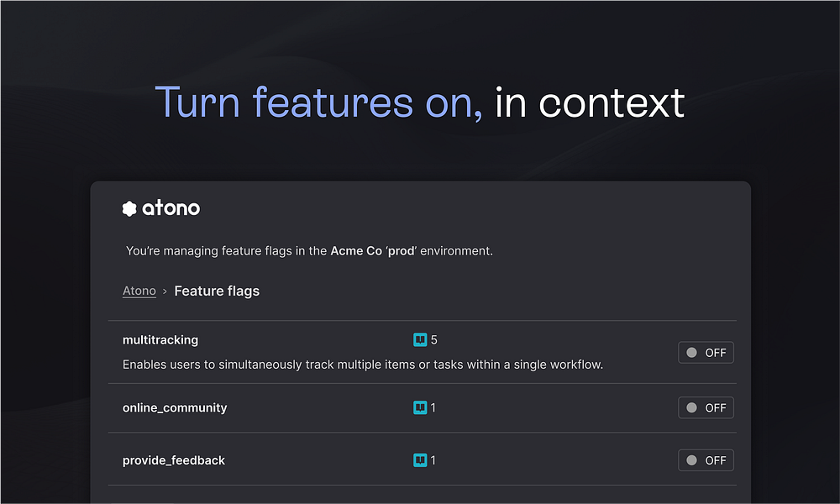This screenshot has width=840, height=504.
Task: Click the story icon beside provide_feedback
Action: [420, 460]
